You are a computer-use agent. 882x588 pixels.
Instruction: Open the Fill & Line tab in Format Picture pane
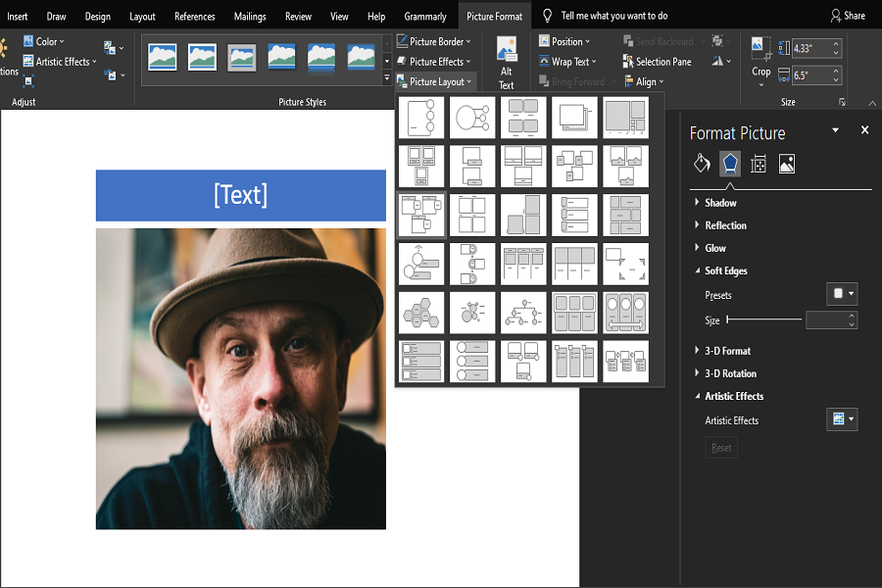click(701, 163)
